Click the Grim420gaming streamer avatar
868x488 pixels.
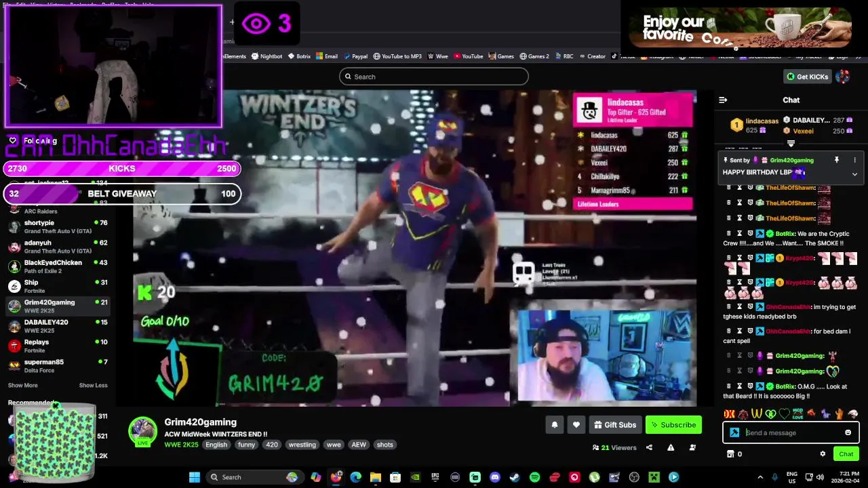(x=142, y=430)
